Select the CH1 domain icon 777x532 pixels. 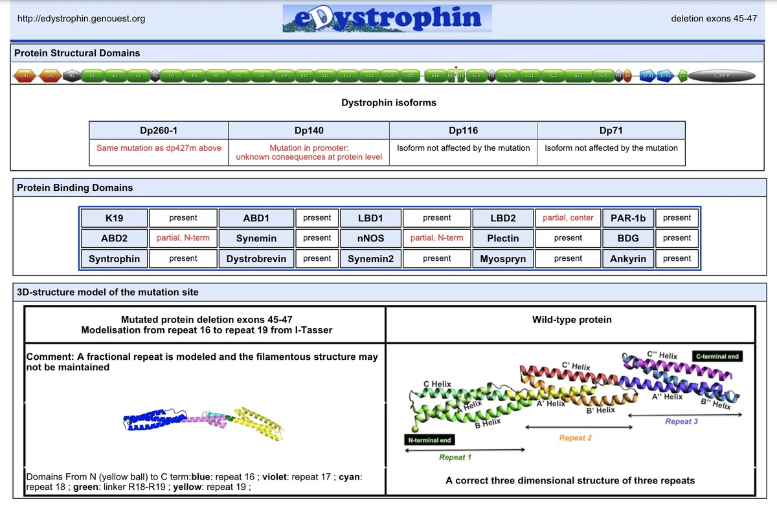pos(25,76)
